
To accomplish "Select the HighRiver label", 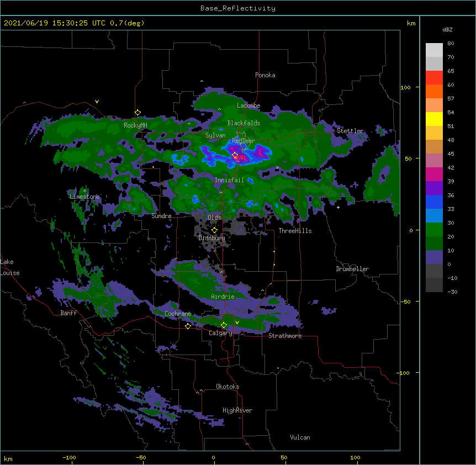I will click(237, 410).
